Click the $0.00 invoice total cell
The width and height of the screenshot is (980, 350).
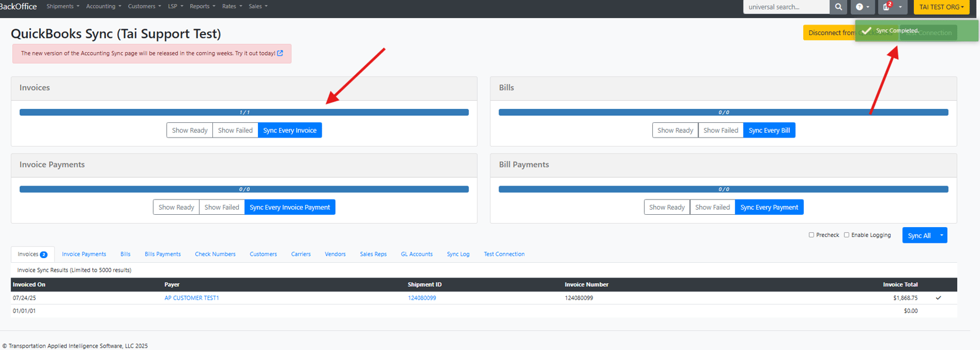coord(910,311)
